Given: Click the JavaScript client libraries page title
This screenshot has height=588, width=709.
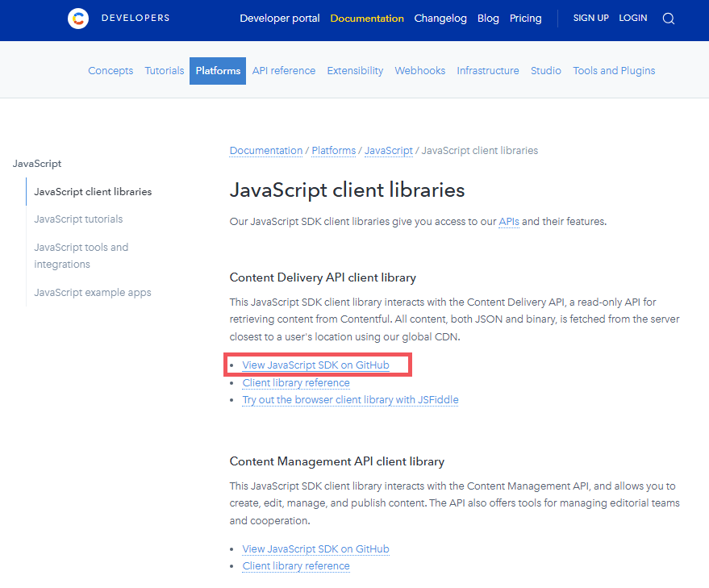Looking at the screenshot, I should (348, 190).
